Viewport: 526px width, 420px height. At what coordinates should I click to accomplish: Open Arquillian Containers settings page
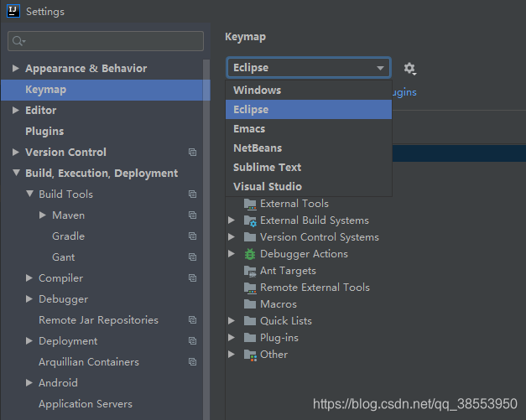click(x=89, y=362)
